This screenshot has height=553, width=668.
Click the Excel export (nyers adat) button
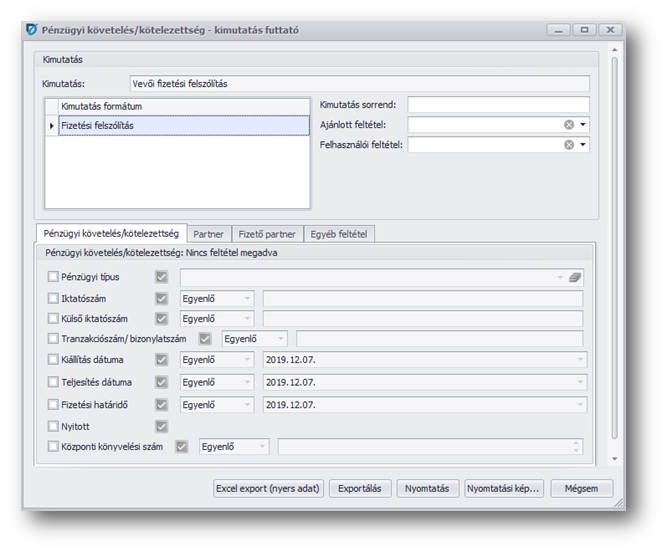click(270, 489)
